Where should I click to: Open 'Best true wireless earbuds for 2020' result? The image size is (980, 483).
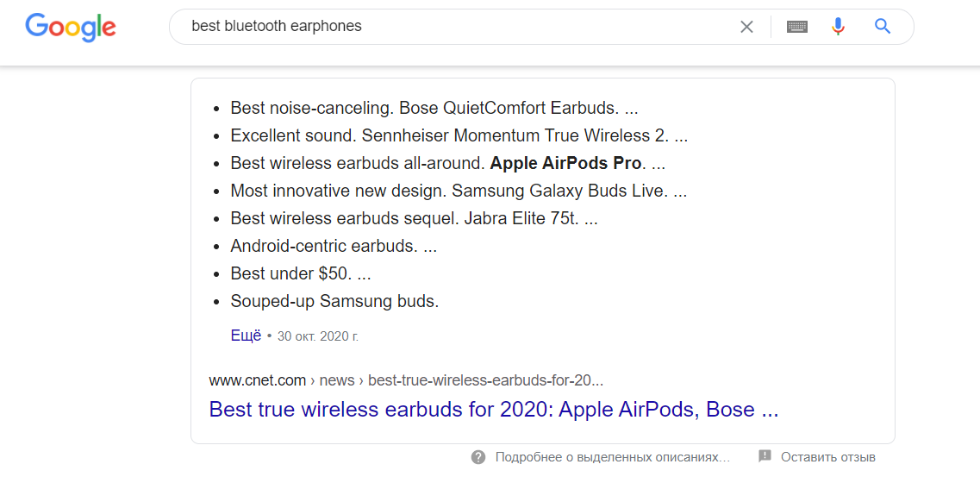494,410
